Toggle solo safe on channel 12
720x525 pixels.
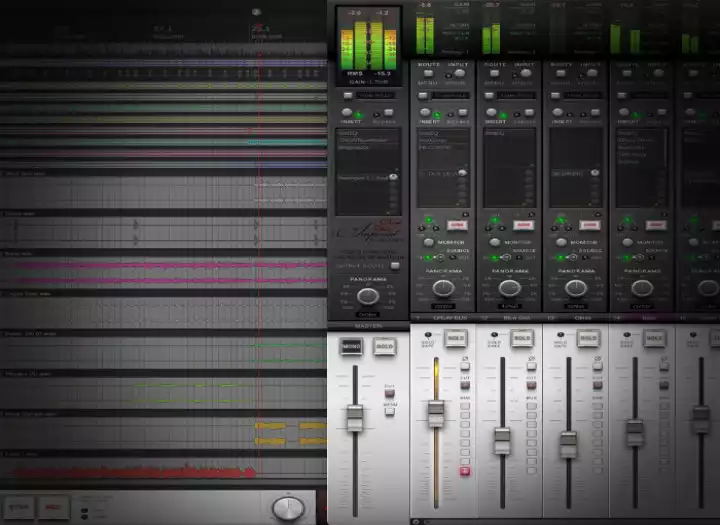coord(494,335)
